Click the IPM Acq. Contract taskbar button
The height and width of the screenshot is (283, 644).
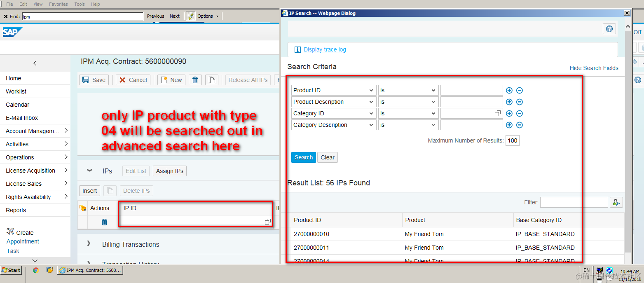pyautogui.click(x=90, y=270)
